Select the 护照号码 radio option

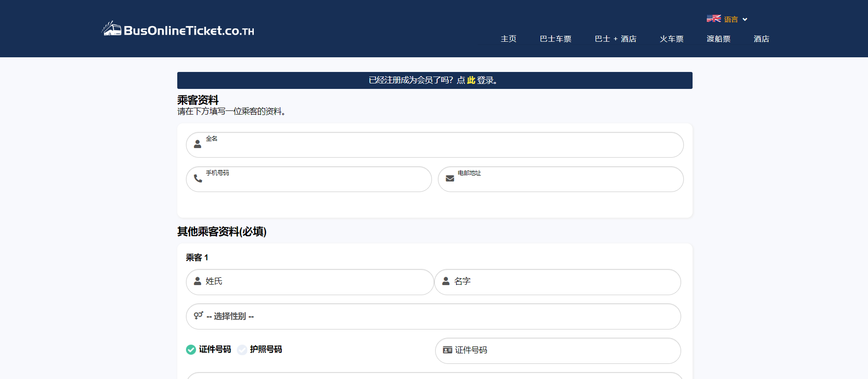click(242, 350)
